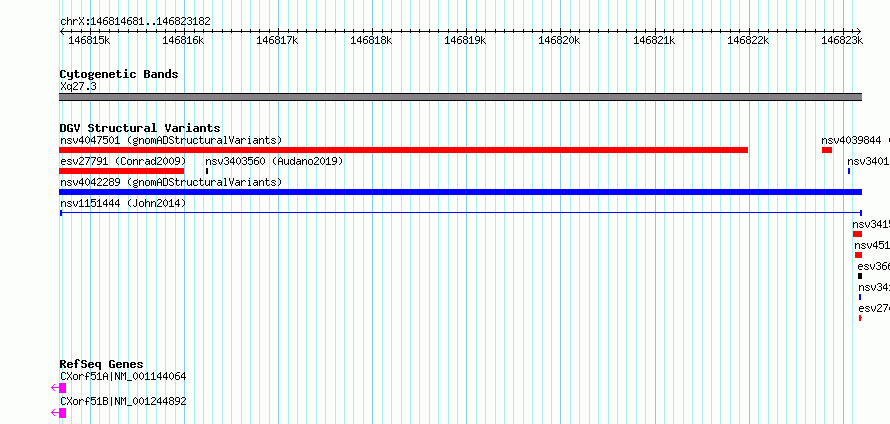Click the CXorf51A magenta gene arrow
Screen dimensions: 890x424
[58, 388]
